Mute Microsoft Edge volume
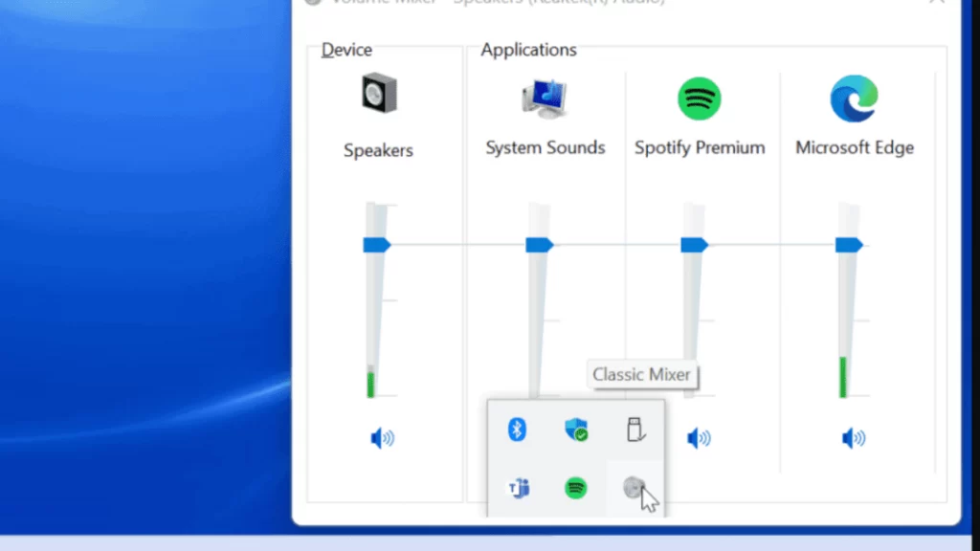 [x=853, y=438]
